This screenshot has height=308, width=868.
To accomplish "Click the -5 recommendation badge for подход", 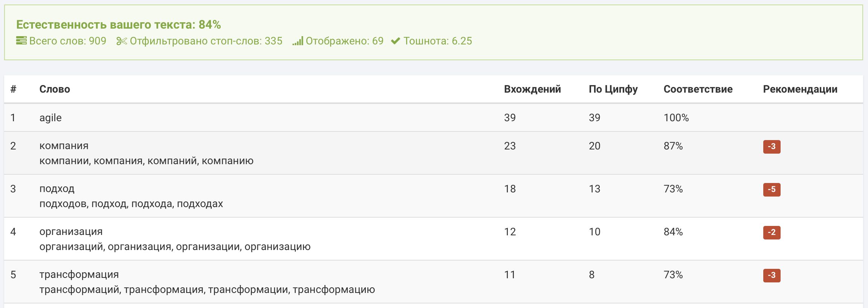I will (x=772, y=189).
